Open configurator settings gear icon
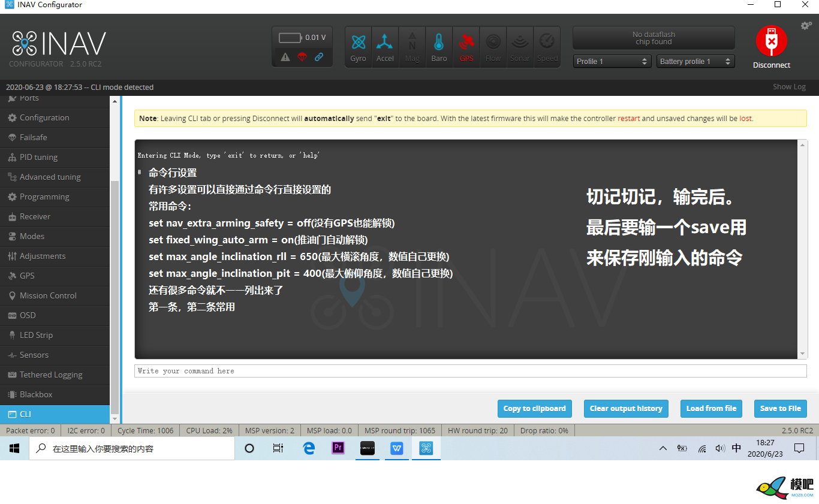The height and width of the screenshot is (504, 819). point(806,26)
